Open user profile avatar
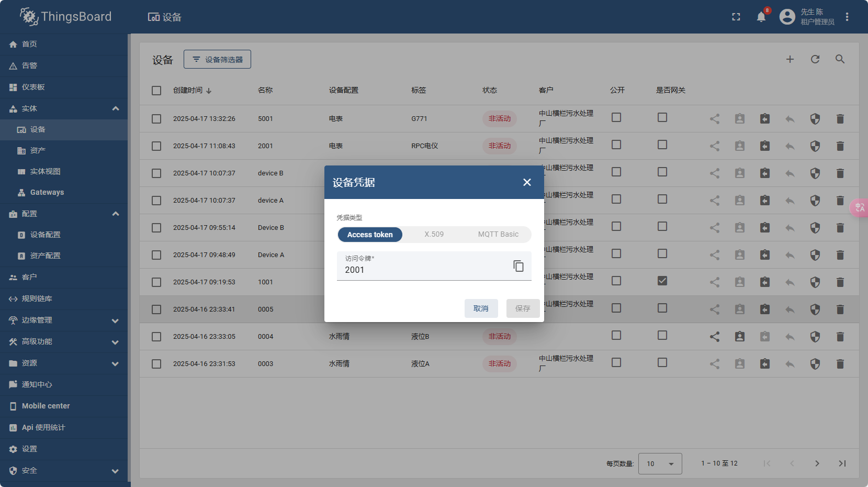This screenshot has width=868, height=487. [x=787, y=17]
